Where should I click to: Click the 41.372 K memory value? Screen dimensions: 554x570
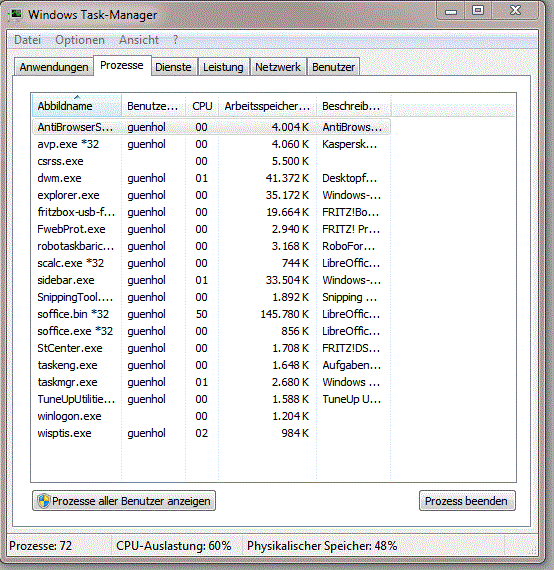tap(287, 178)
